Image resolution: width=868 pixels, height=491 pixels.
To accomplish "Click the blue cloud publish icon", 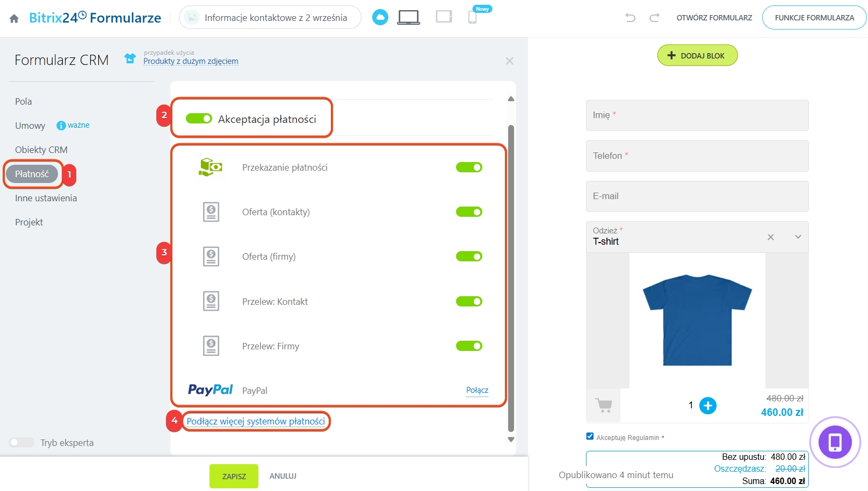I will (380, 17).
